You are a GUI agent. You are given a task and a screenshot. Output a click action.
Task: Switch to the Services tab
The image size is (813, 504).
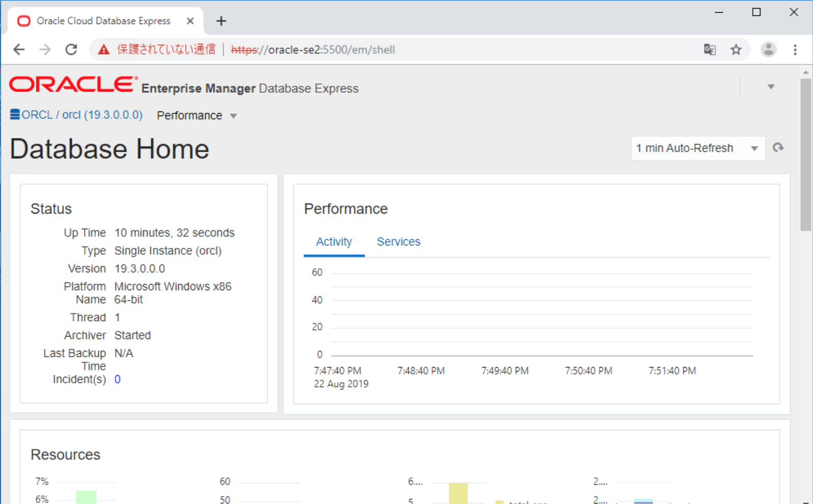click(398, 242)
